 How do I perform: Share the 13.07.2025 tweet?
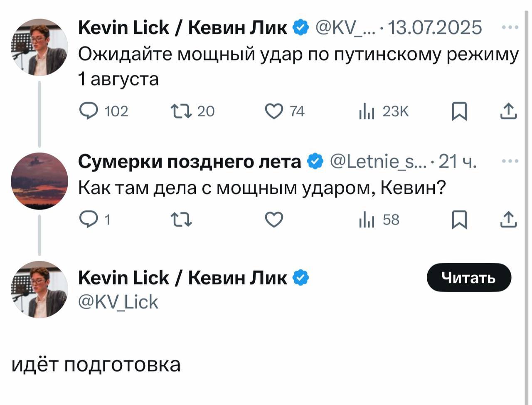pyautogui.click(x=508, y=111)
